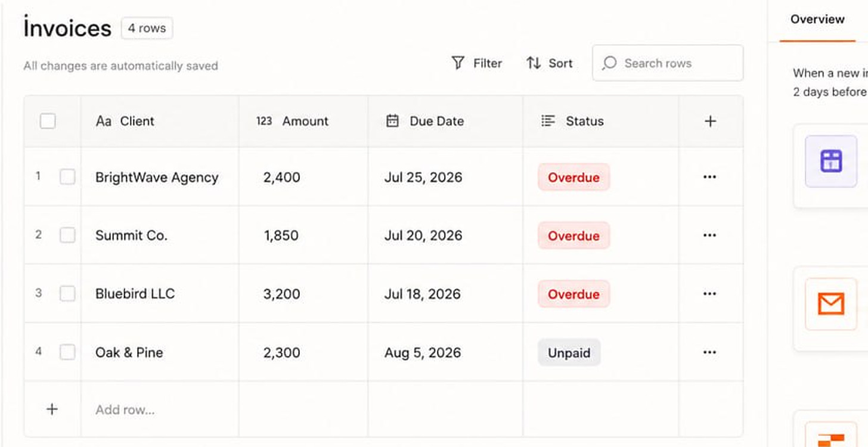The image size is (868, 447).
Task: Check the box for Bluebird LLC row
Action: tap(67, 294)
